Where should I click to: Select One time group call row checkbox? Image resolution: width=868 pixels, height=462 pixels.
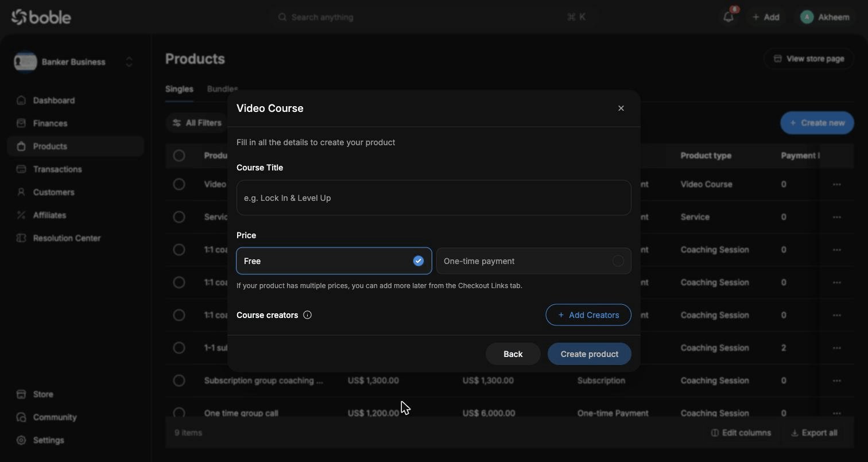click(x=179, y=413)
